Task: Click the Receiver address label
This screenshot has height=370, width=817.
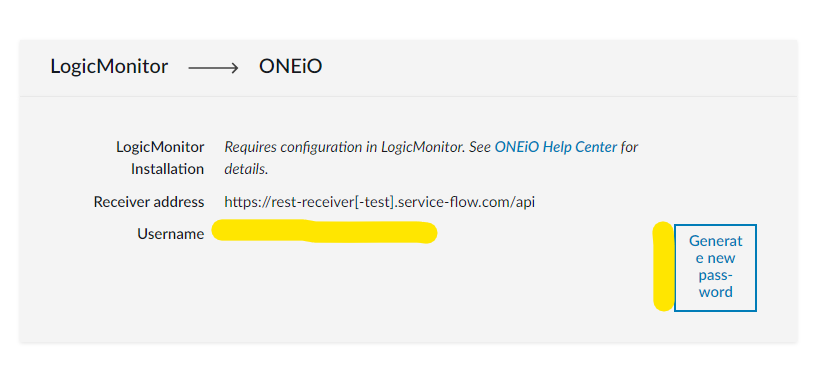Action: coord(149,202)
